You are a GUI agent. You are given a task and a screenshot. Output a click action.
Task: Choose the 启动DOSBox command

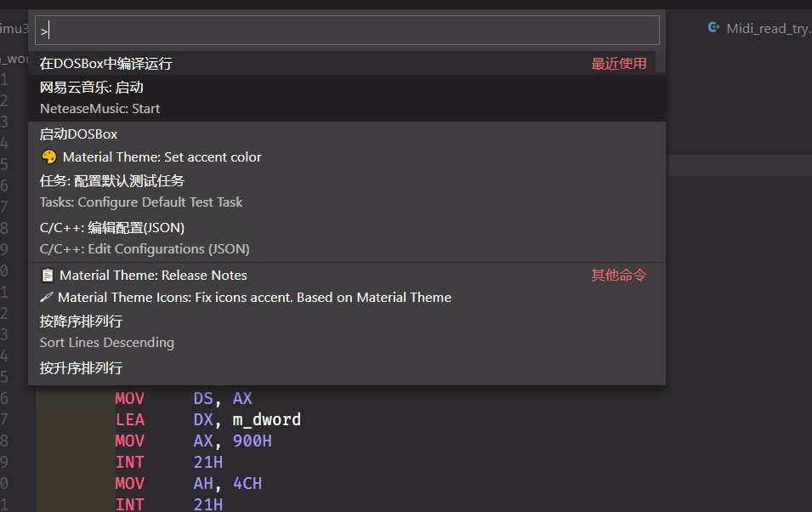79,134
